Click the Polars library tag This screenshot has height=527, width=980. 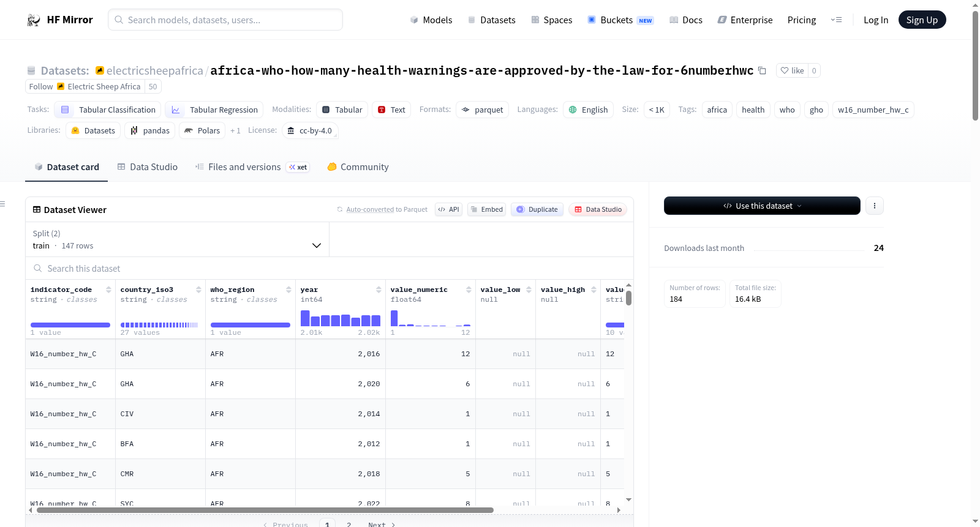pyautogui.click(x=202, y=130)
